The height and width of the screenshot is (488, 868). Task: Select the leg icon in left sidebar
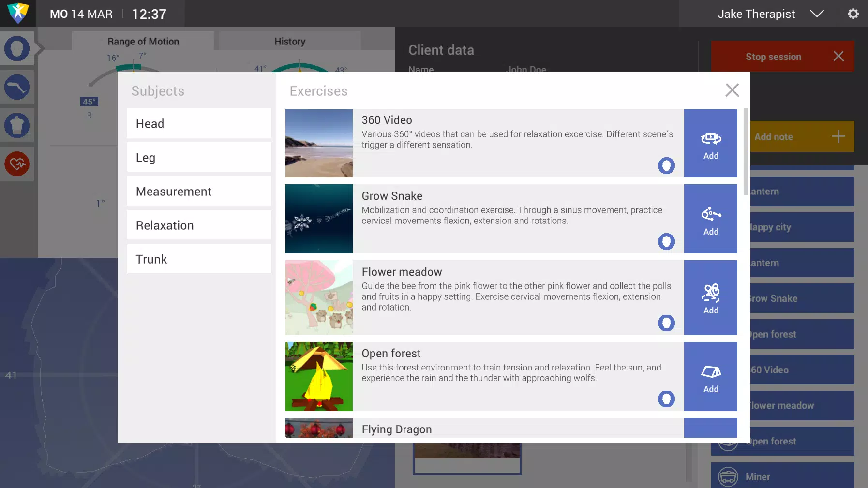tap(17, 87)
